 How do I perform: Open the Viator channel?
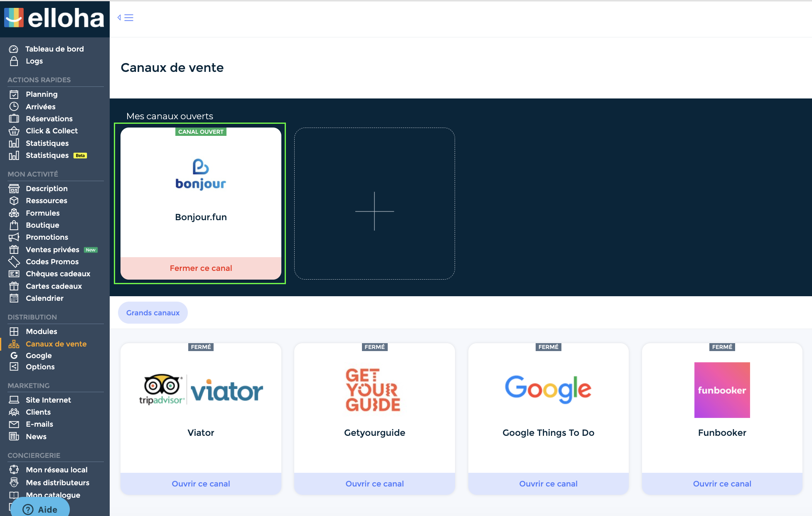[x=201, y=484]
